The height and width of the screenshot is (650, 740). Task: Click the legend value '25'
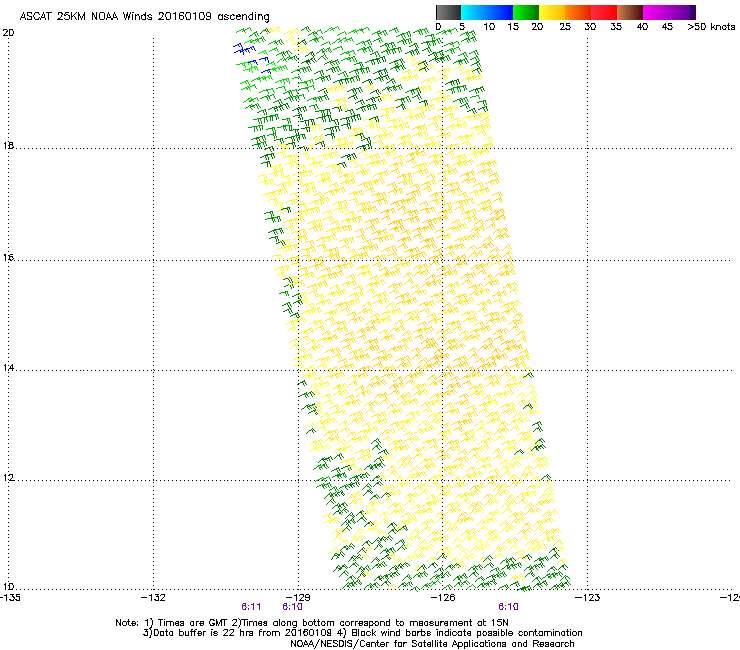tap(565, 27)
